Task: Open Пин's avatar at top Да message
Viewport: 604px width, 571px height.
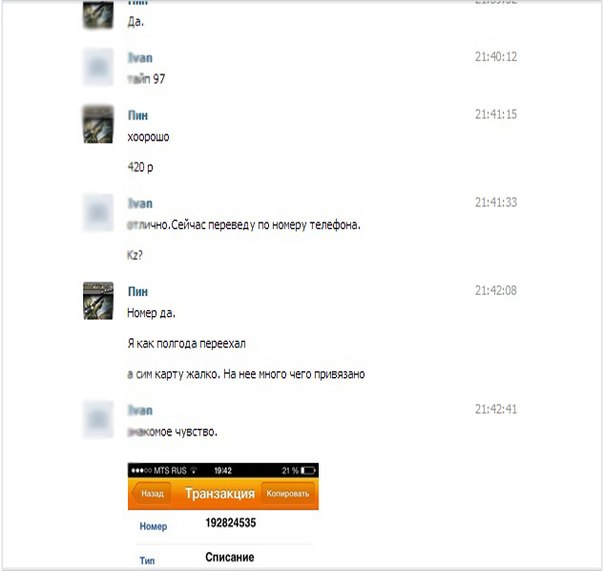Action: (x=98, y=15)
